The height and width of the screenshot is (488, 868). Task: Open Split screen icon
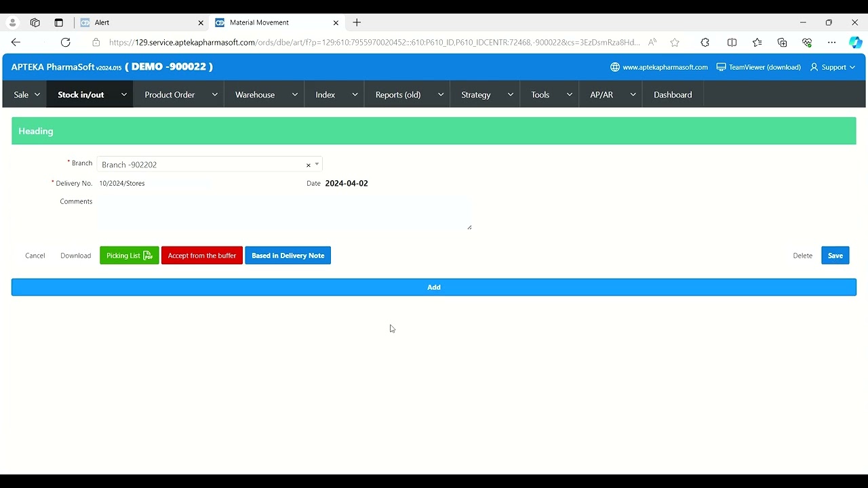click(x=732, y=42)
